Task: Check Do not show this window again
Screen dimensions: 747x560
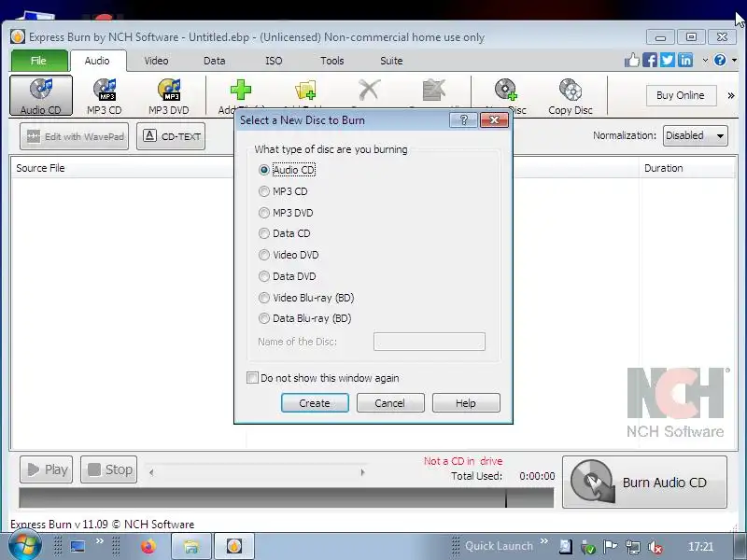Action: [x=252, y=378]
